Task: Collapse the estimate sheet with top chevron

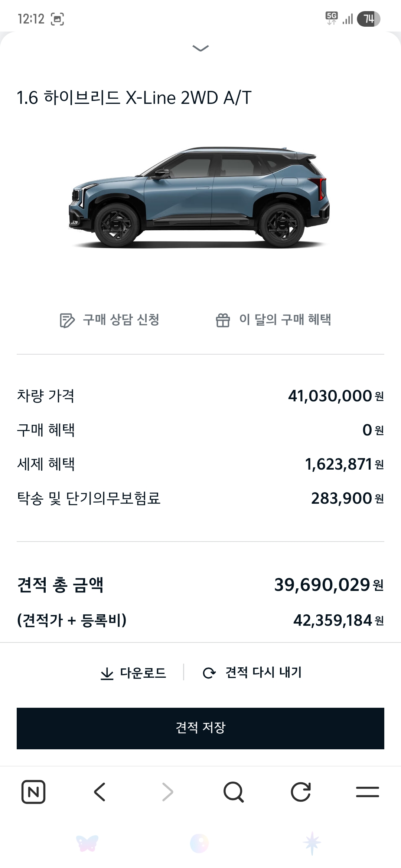Action: [x=200, y=48]
